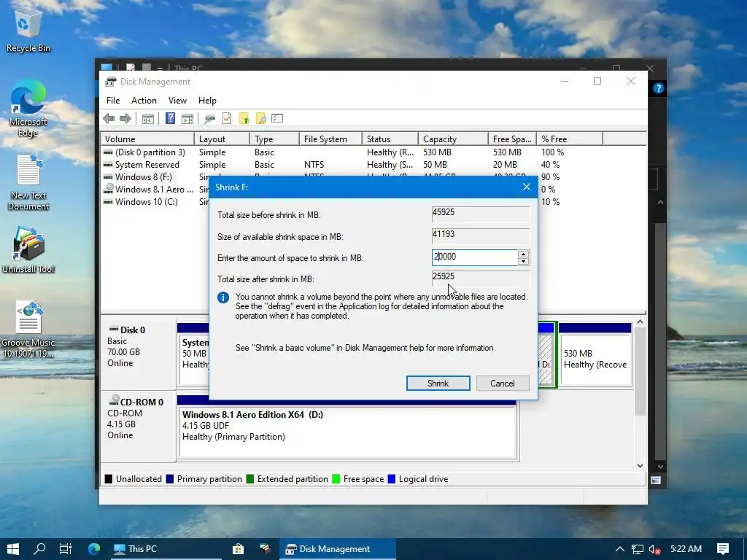Viewport: 747px width, 560px height.
Task: Decrease shrink amount with down spinner arrow
Action: tap(523, 262)
